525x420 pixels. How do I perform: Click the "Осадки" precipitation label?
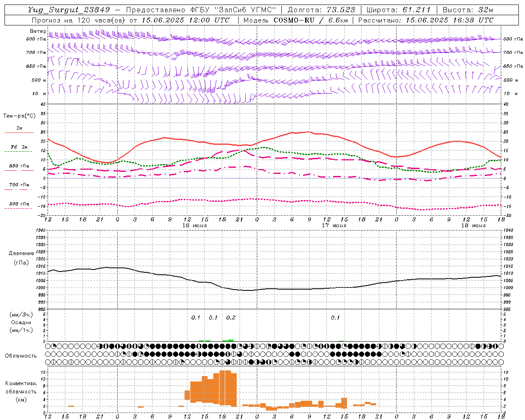[x=21, y=322]
